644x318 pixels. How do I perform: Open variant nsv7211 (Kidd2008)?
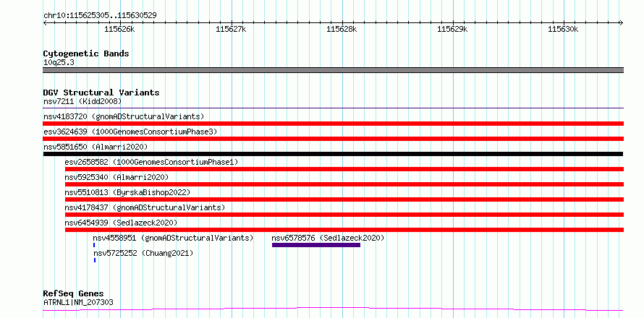tap(82, 101)
